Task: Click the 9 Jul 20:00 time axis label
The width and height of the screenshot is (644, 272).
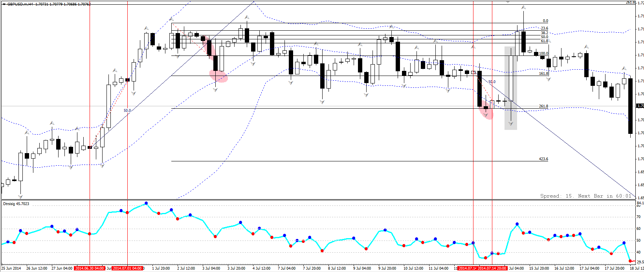Action: 387,268
